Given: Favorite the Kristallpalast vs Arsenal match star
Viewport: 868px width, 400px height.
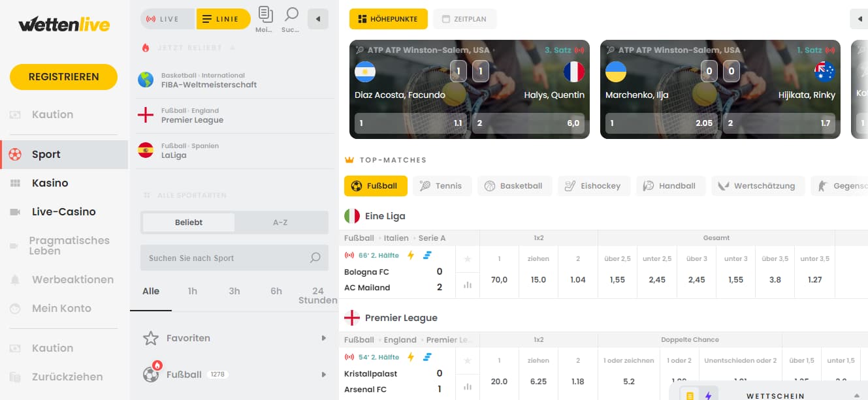Looking at the screenshot, I should [x=467, y=361].
